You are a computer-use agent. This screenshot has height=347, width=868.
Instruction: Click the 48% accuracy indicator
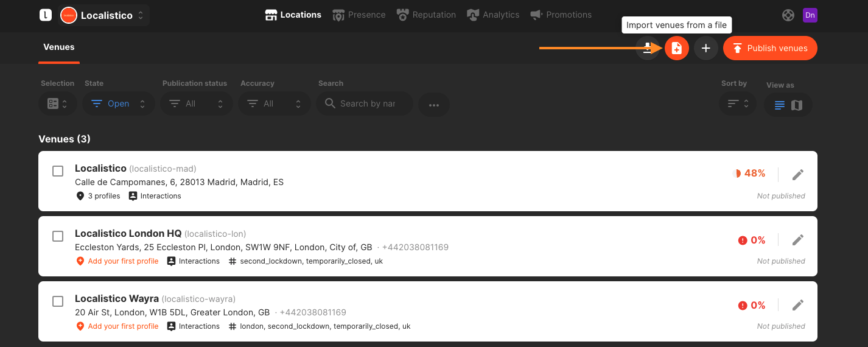point(750,173)
